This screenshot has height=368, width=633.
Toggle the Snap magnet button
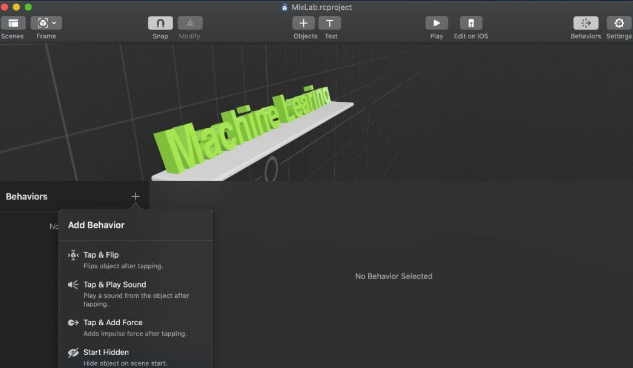160,23
